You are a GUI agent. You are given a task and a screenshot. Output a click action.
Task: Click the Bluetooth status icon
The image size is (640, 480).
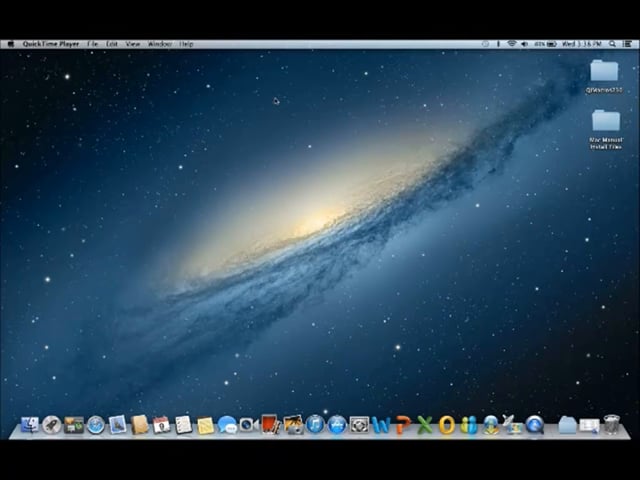(498, 44)
